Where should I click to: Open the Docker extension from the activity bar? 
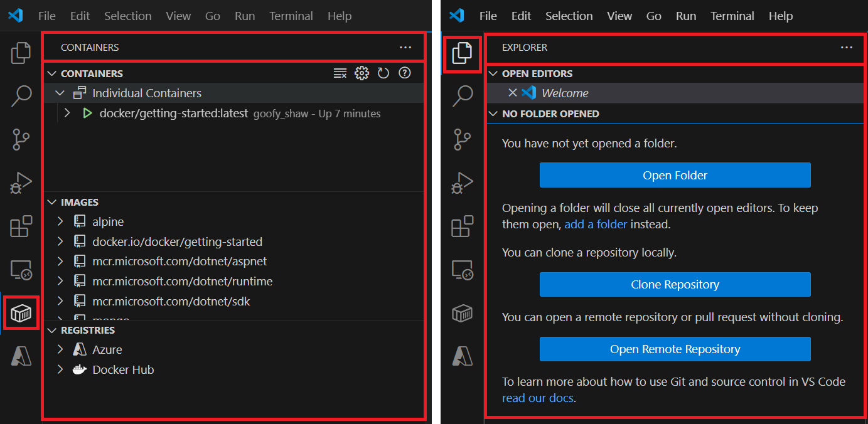pos(21,313)
